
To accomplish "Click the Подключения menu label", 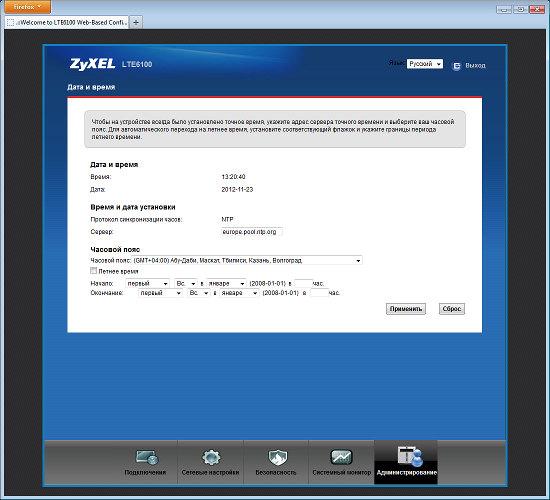I will click(x=145, y=472).
